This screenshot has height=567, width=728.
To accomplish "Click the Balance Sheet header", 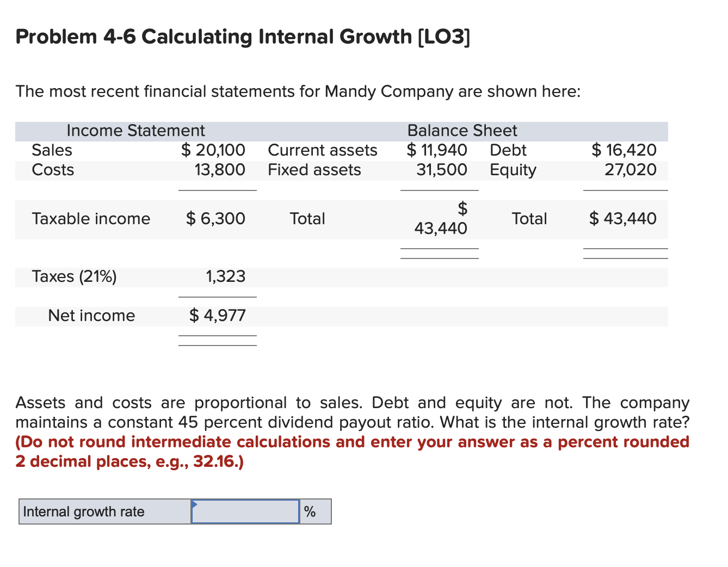I will tap(462, 131).
